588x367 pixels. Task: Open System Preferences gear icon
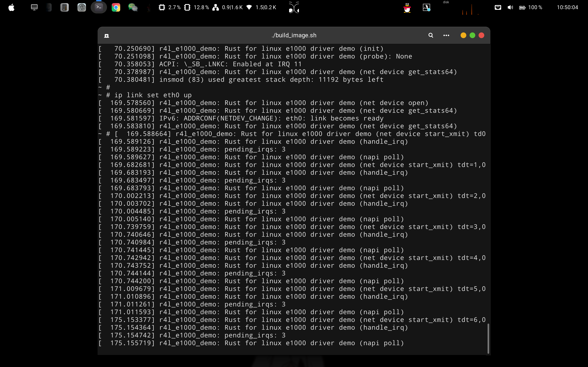click(x=82, y=8)
